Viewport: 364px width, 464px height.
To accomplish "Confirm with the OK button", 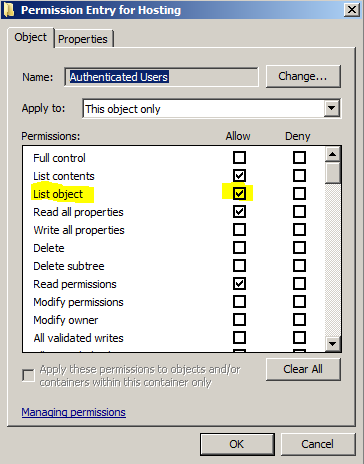I will 237,444.
